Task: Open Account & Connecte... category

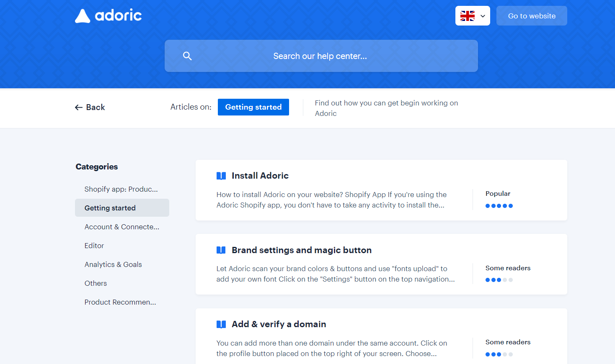Action: coord(122,227)
